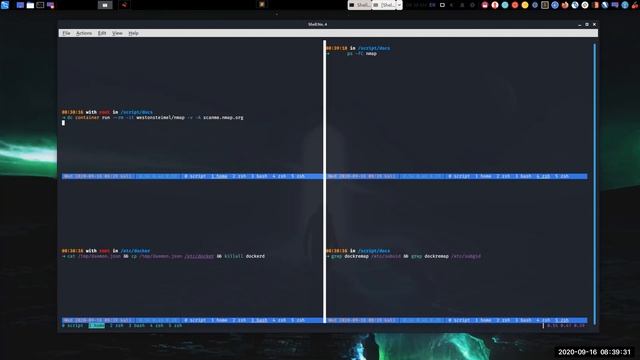Select '3 bash' in the bottom tmux bar
This screenshot has width=640, height=360.
point(137,326)
